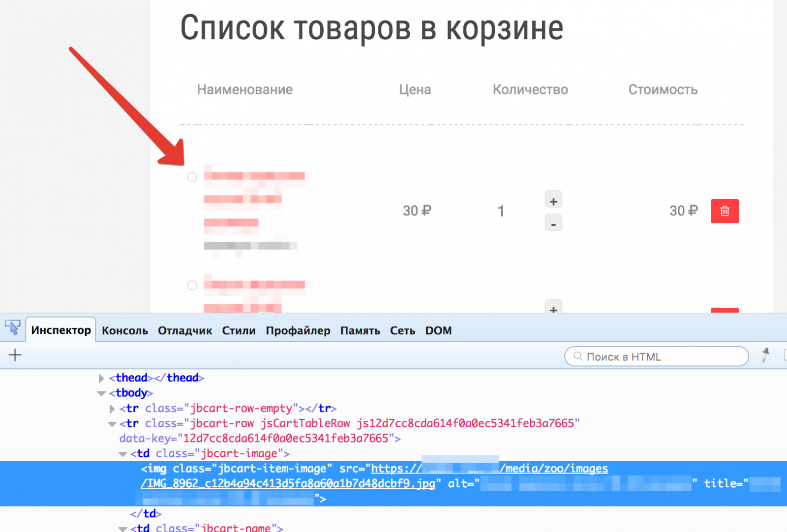This screenshot has width=787, height=532.
Task: Expand the thead node
Action: pos(101,378)
